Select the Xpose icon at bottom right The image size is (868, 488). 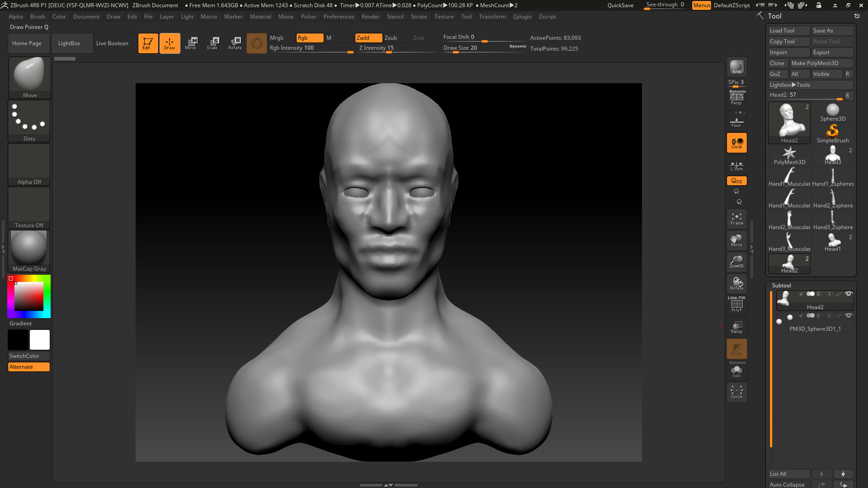736,392
